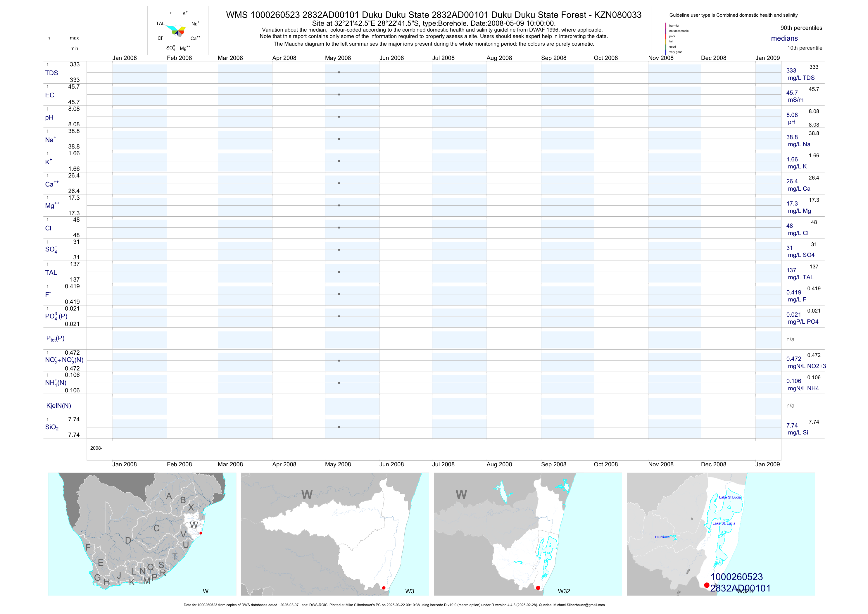Click the red dot on W3 catchment map

coord(384,588)
